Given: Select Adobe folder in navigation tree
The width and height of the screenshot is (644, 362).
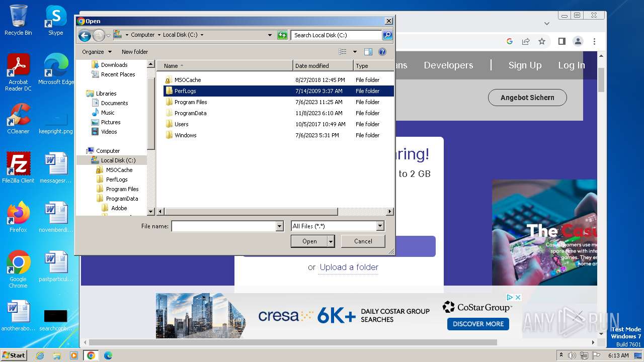Looking at the screenshot, I should tap(115, 208).
